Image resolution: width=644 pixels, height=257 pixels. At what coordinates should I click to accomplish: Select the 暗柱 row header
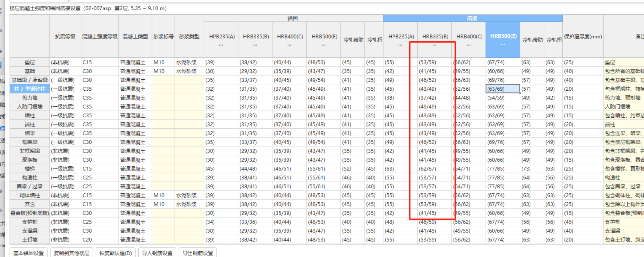coord(30,115)
